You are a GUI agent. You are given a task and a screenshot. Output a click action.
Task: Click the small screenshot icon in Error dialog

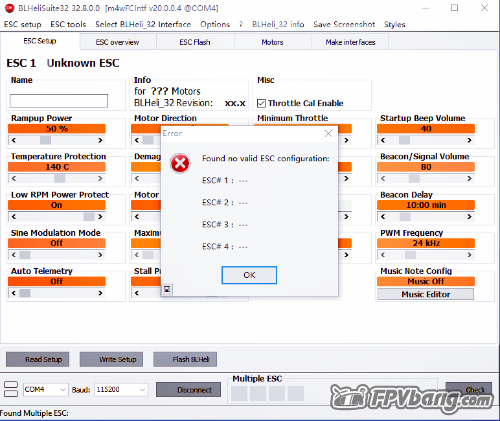coord(167,289)
